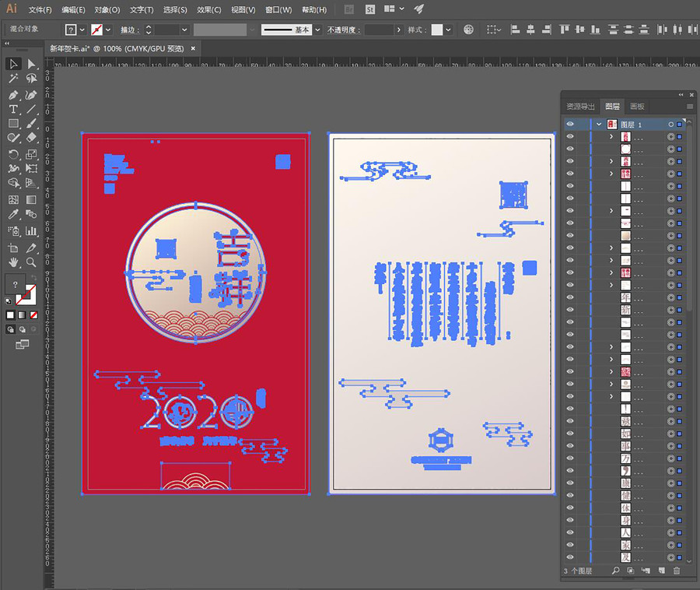Pick the Magic Wand tool
This screenshot has height=590, width=700.
pyautogui.click(x=13, y=79)
